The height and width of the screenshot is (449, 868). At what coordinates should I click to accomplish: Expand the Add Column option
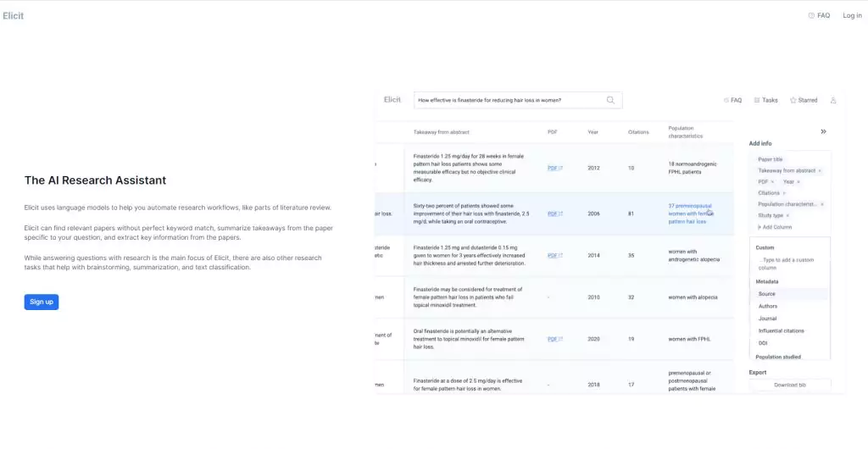775,227
